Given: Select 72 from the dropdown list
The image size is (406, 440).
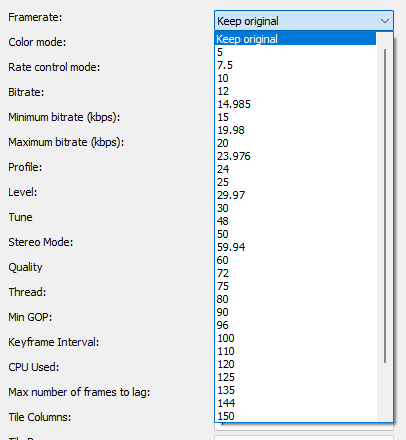Looking at the screenshot, I should 295,273.
